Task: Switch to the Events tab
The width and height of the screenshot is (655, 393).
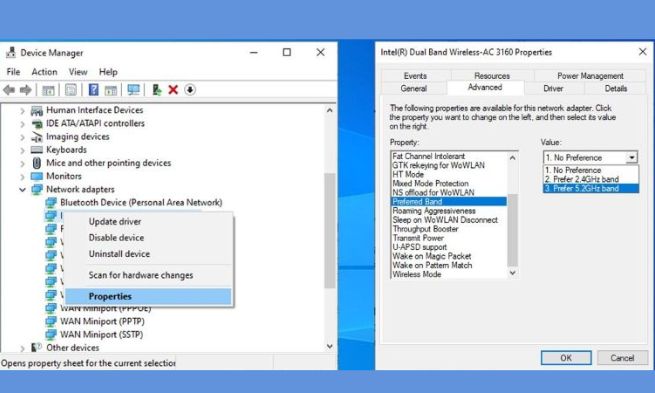Action: click(415, 76)
